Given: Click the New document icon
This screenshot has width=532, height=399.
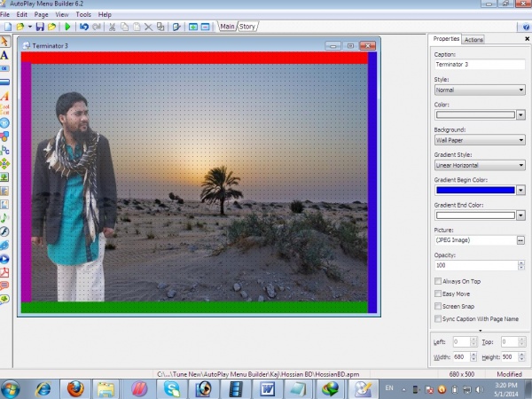Looking at the screenshot, I should pyautogui.click(x=6, y=27).
